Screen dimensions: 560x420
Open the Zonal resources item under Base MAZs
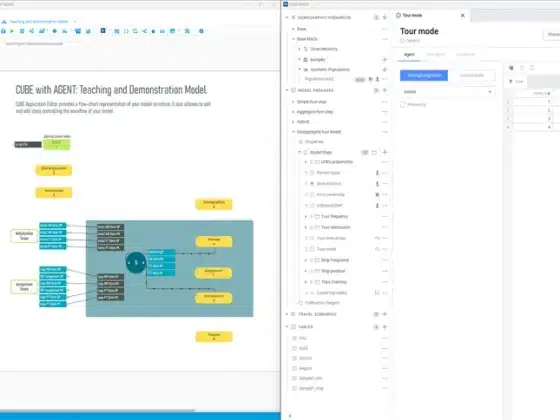point(324,49)
